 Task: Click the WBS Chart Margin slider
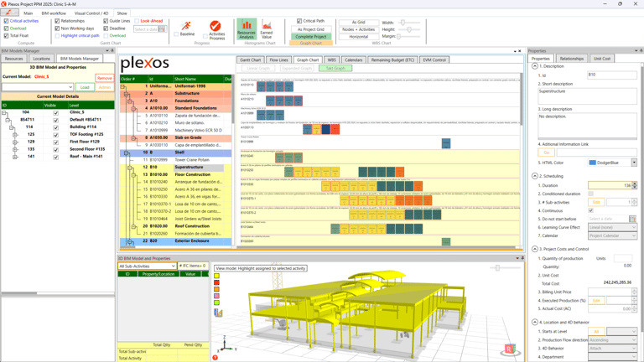(398, 37)
